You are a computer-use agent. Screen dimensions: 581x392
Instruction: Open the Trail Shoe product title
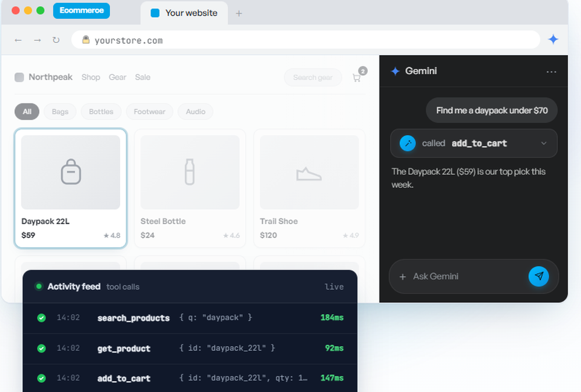[x=279, y=222]
